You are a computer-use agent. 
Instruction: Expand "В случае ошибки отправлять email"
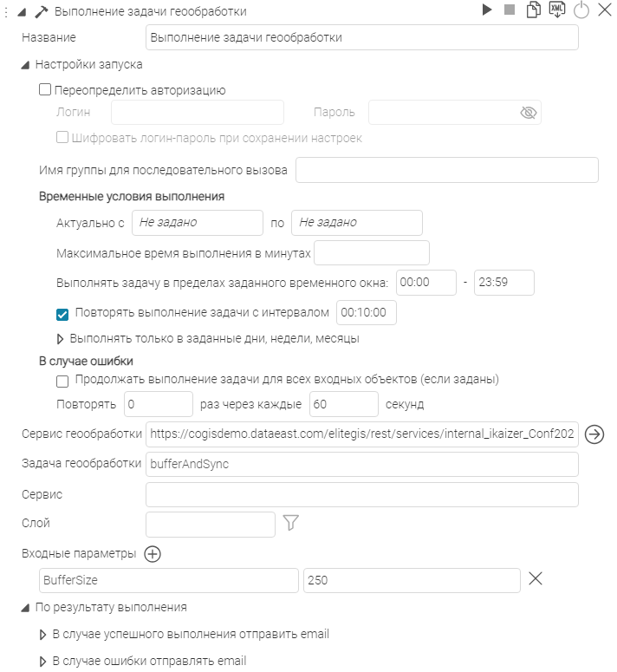tap(42, 662)
